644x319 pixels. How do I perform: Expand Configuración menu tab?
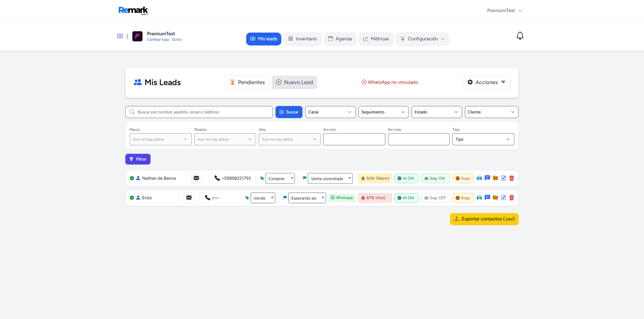coord(423,39)
